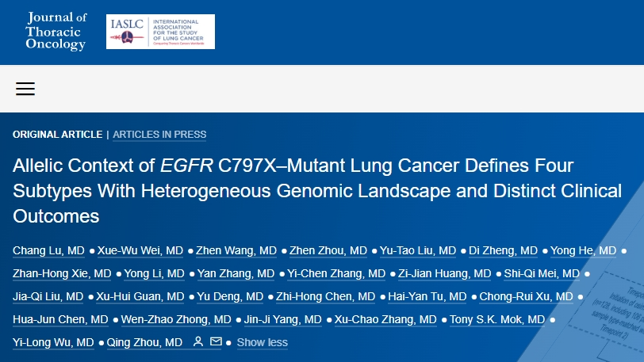The height and width of the screenshot is (362, 644).
Task: Click the envelope email icon beside Qing Zhou
Action: point(216,341)
